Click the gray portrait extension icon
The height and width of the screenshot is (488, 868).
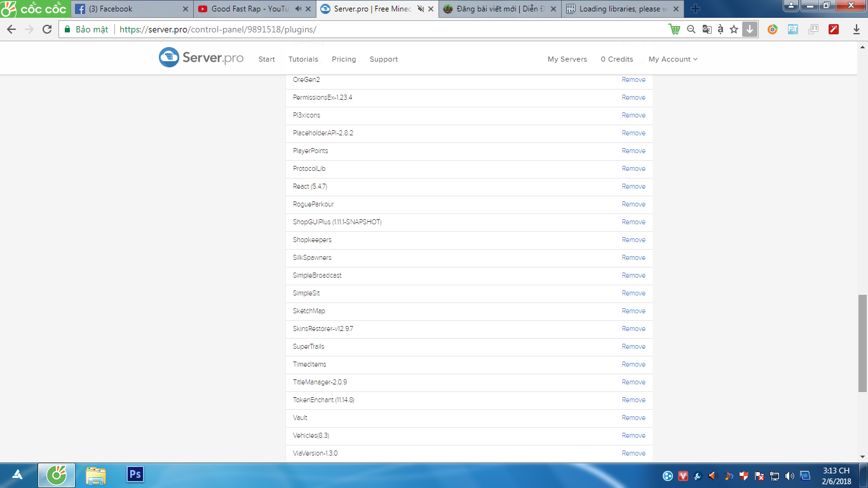tap(813, 29)
